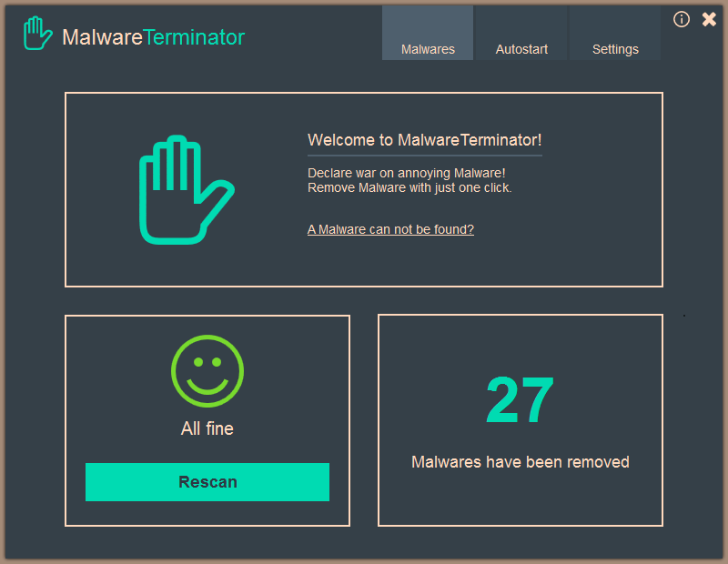
Task: Click the 'All fine' status label
Action: [207, 428]
